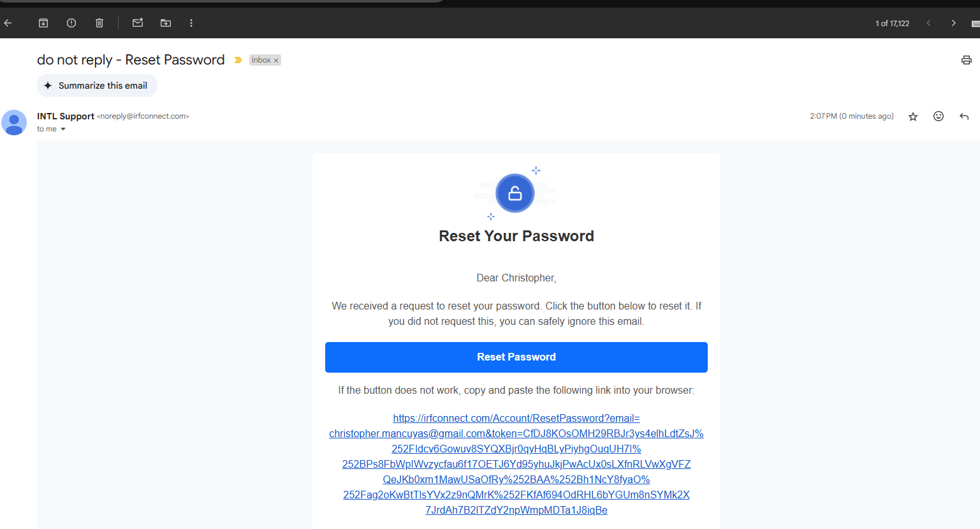Screen dimensions: 980x529
Task: Star the email from INTL Support
Action: coord(913,116)
